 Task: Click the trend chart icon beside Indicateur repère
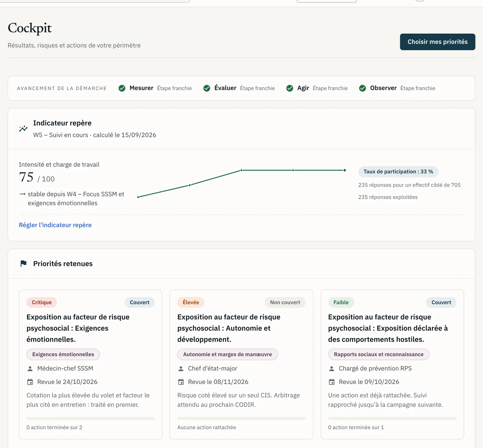coord(23,129)
